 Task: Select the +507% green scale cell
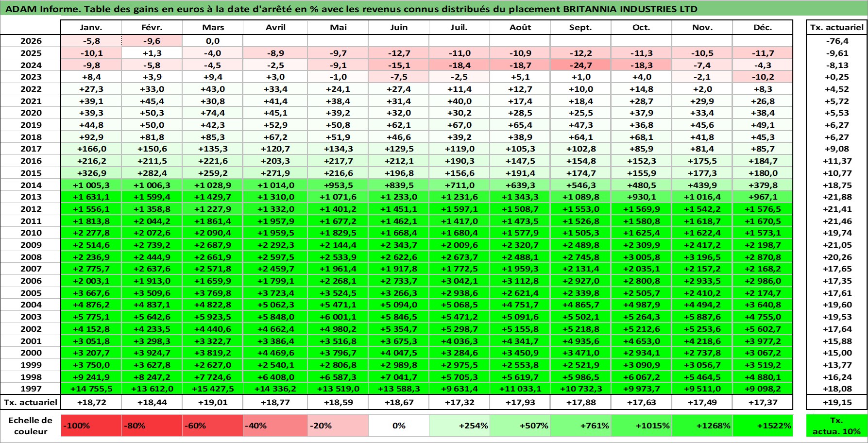click(520, 426)
